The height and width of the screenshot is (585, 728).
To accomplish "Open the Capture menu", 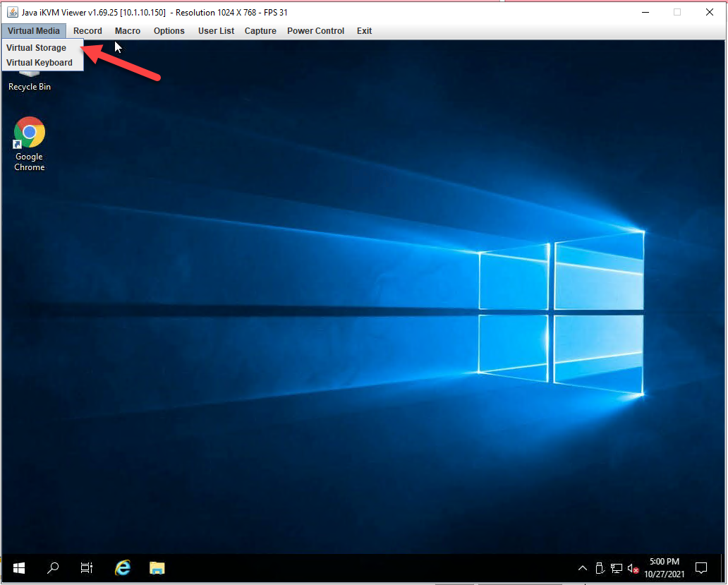I will [x=260, y=31].
